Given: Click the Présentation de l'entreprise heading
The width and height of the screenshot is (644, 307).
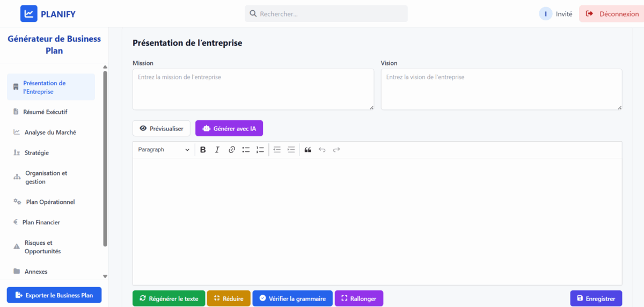Looking at the screenshot, I should (x=187, y=43).
